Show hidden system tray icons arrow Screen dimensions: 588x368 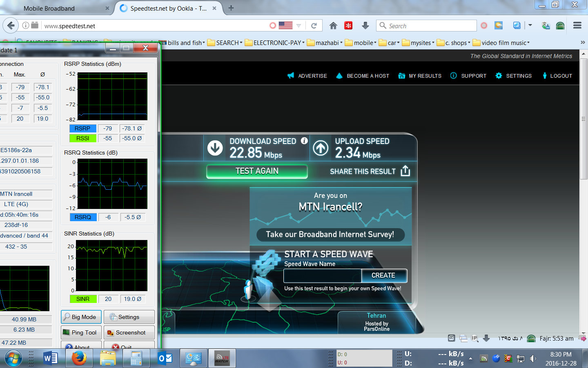(470, 359)
